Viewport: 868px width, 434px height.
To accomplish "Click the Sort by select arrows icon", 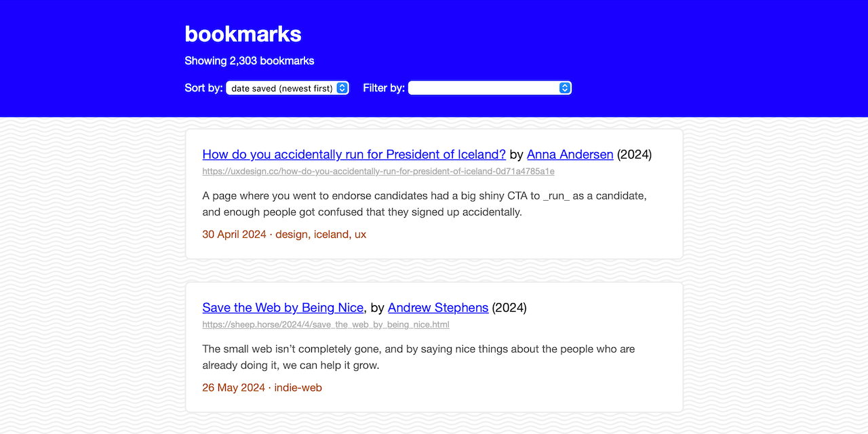I will click(x=342, y=88).
